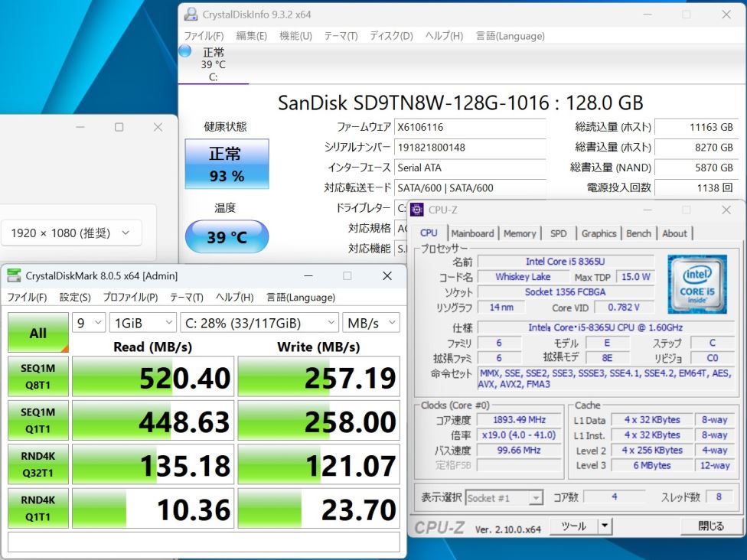The width and height of the screenshot is (747, 560).
Task: Open the MB/s unit dropdown
Action: pyautogui.click(x=371, y=324)
